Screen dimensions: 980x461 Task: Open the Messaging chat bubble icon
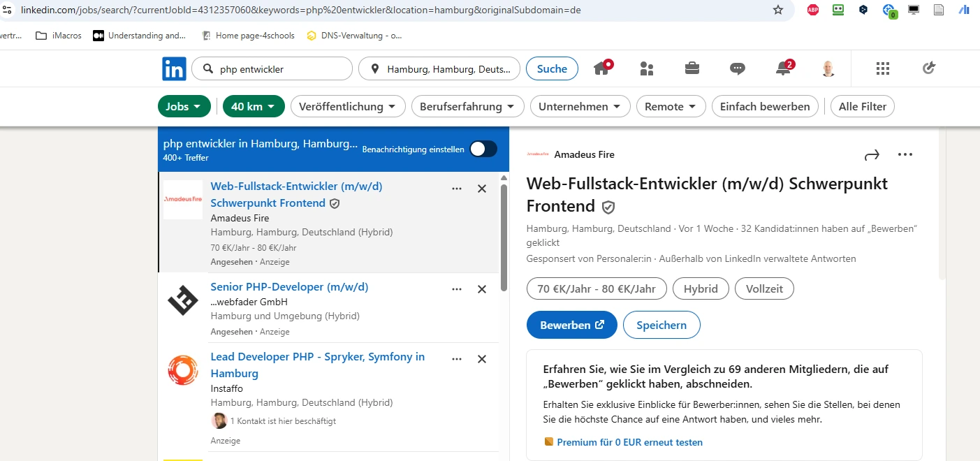pos(738,68)
